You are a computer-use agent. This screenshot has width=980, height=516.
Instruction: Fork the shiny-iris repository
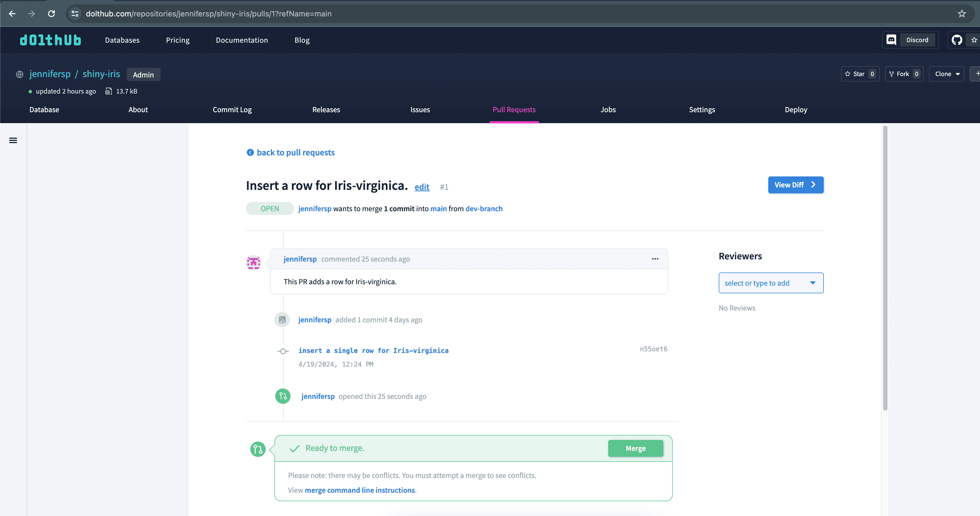[904, 74]
